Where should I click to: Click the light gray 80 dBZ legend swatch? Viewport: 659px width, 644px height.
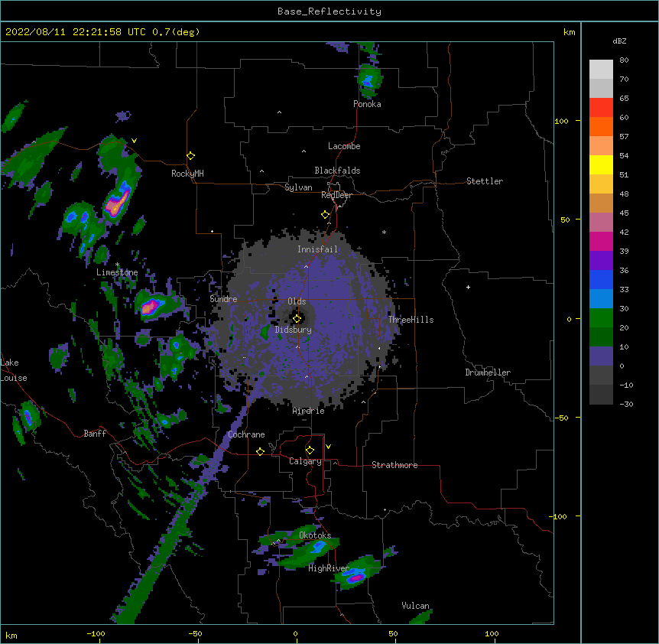[x=601, y=69]
